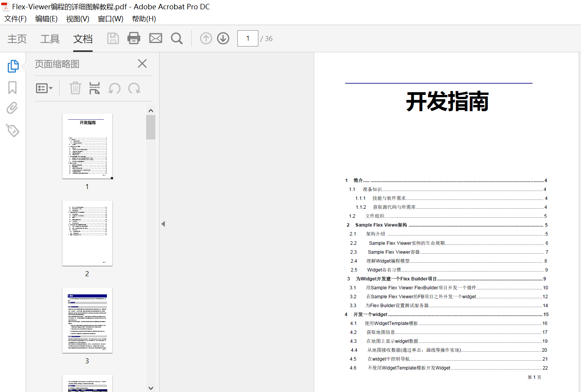This screenshot has height=392, width=581.
Task: Click the Delete pages trash icon
Action: [x=75, y=88]
